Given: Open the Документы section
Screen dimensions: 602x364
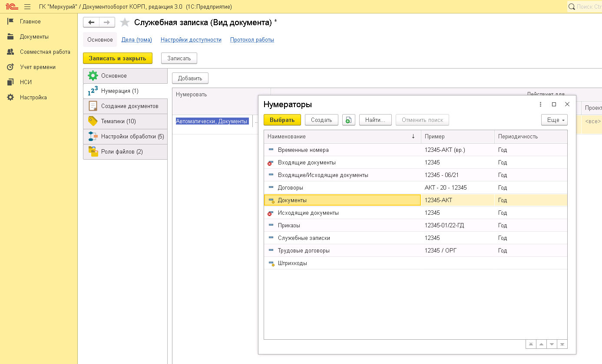Looking at the screenshot, I should (34, 37).
